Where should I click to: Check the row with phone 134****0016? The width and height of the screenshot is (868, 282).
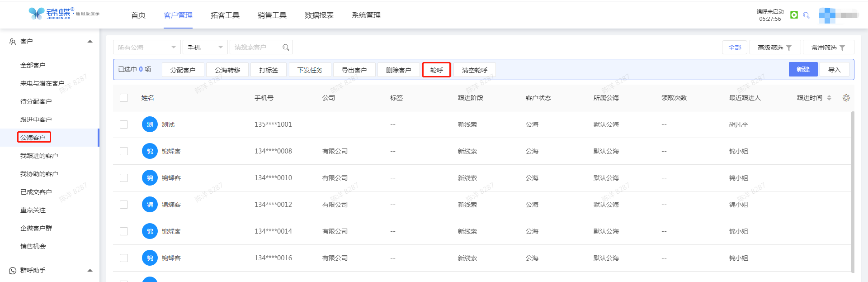[x=124, y=258]
